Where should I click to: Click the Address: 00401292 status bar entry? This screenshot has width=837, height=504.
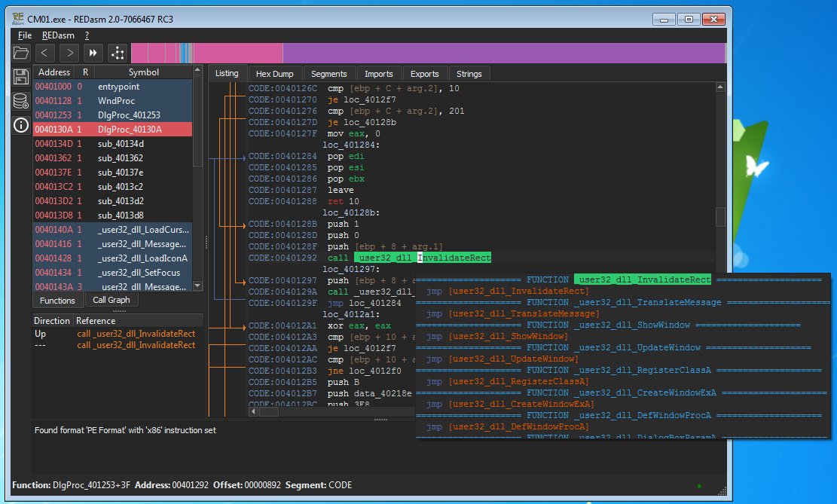click(171, 484)
